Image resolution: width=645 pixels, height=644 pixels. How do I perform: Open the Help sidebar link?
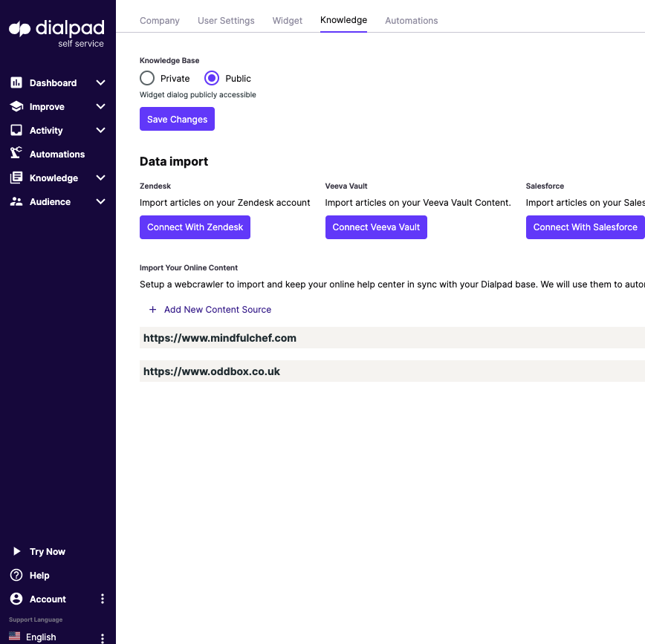pos(39,576)
